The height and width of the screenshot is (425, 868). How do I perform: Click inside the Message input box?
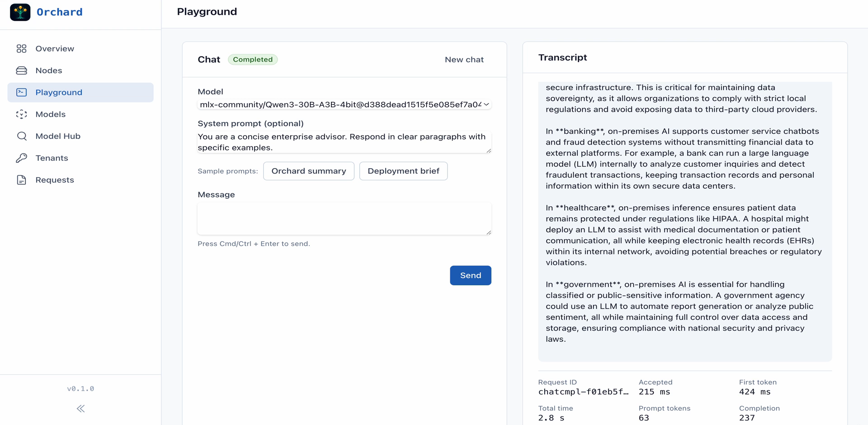pos(344,218)
